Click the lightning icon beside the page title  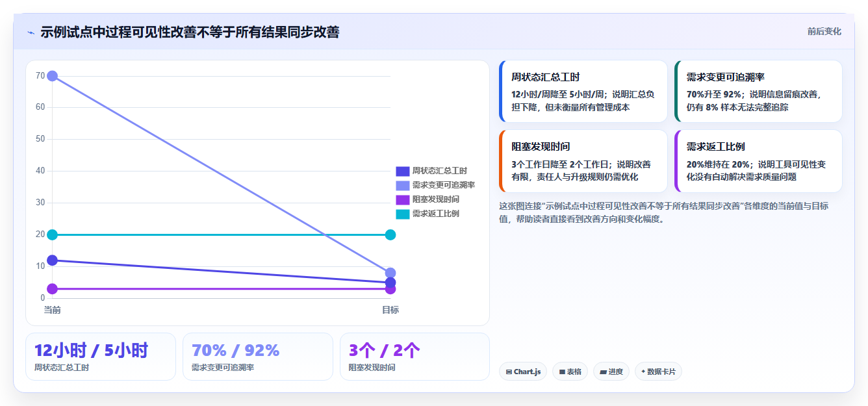(x=31, y=32)
